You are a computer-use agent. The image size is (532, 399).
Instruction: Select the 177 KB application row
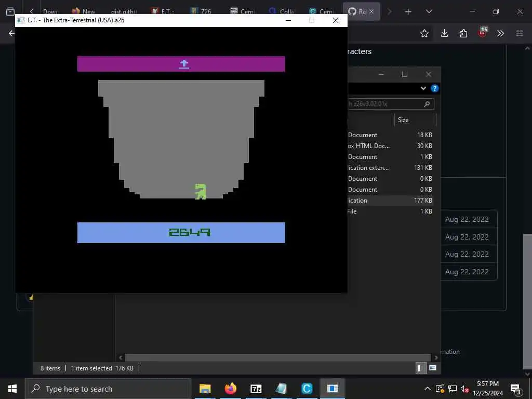pyautogui.click(x=390, y=200)
